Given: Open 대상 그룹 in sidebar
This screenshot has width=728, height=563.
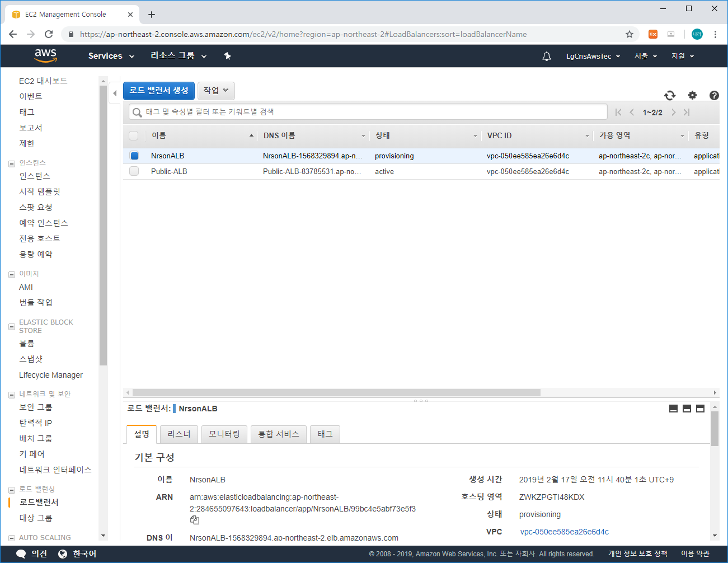Looking at the screenshot, I should (x=36, y=518).
